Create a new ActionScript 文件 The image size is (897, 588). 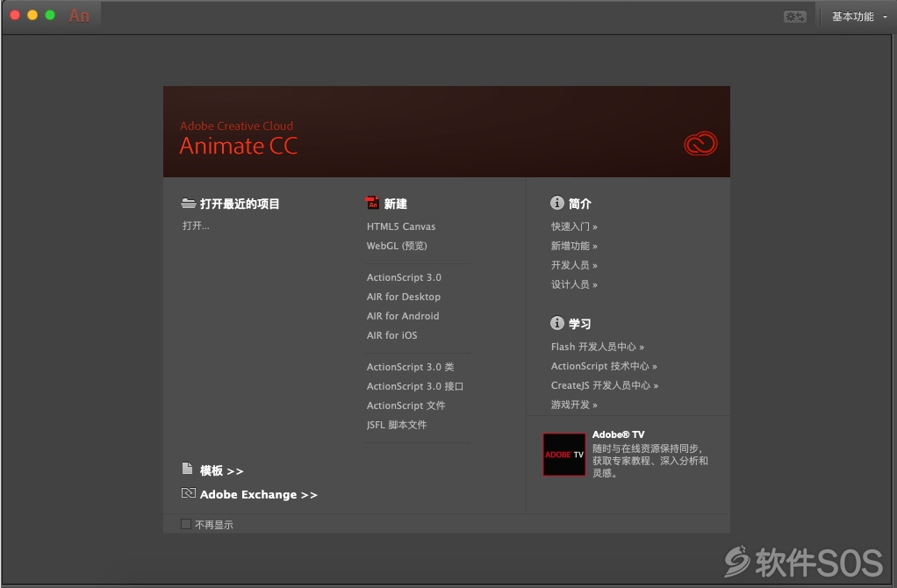(x=405, y=405)
